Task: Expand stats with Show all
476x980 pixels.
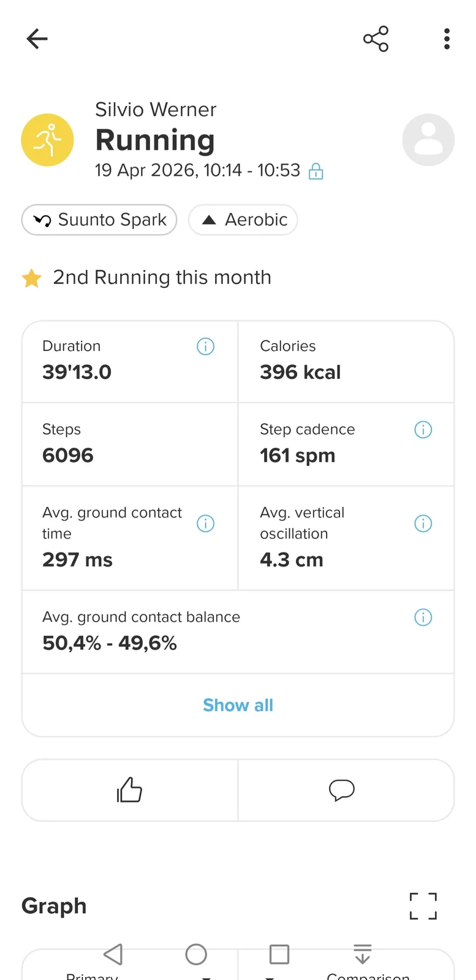Action: pos(238,706)
